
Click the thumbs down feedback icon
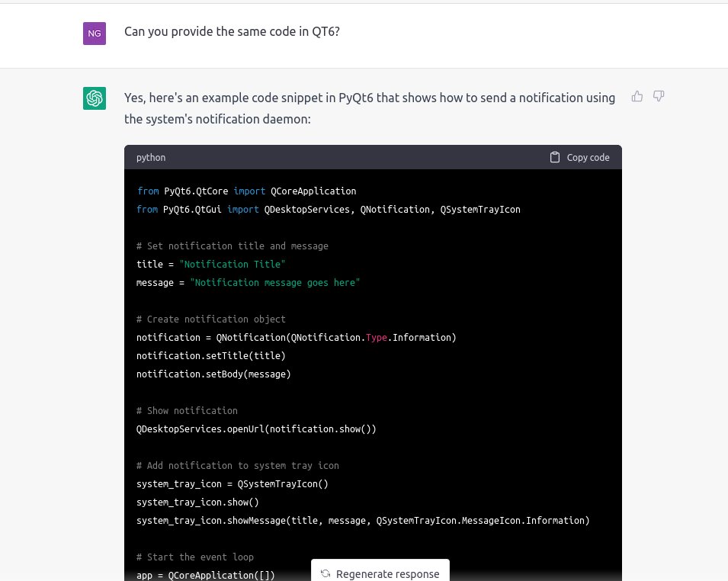pyautogui.click(x=659, y=96)
